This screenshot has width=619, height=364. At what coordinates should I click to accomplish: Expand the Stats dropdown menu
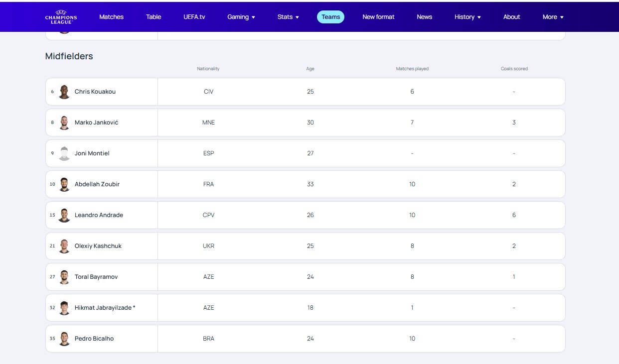[288, 17]
